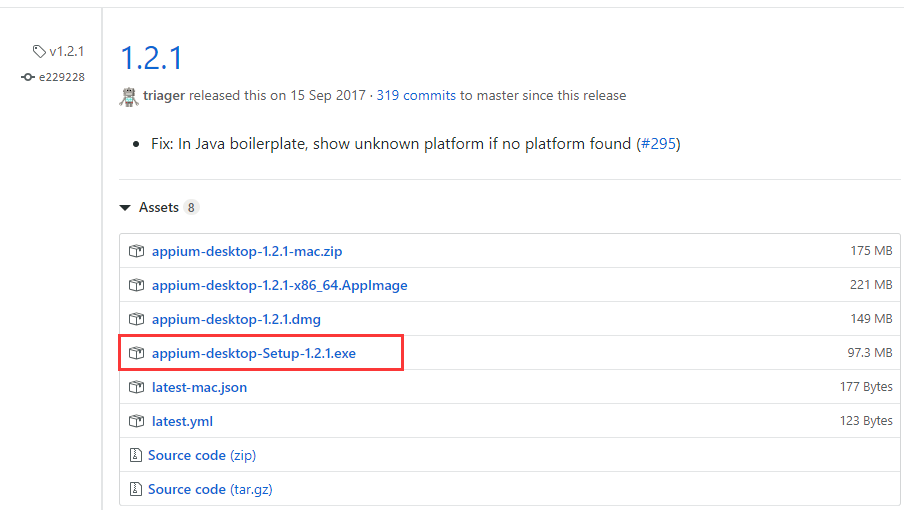Click package icon for latest-mac.json
This screenshot has width=904, height=510.
click(x=136, y=387)
